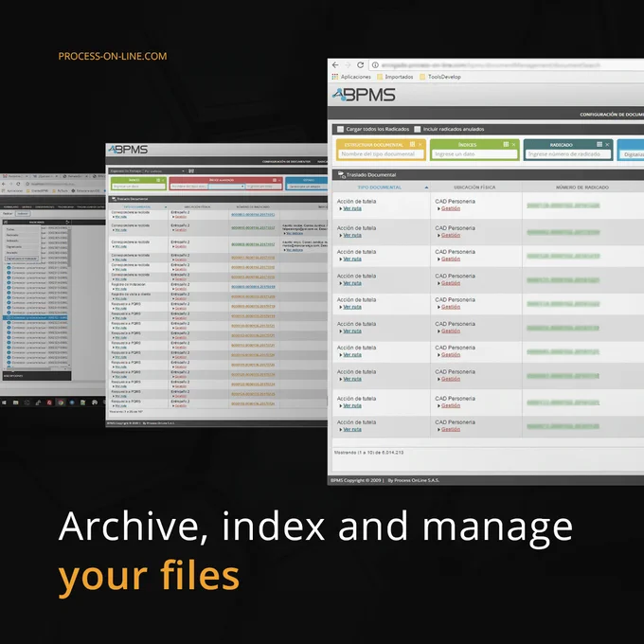Click vertical scrollbar of left window list
644x644 pixels.
pos(69,246)
